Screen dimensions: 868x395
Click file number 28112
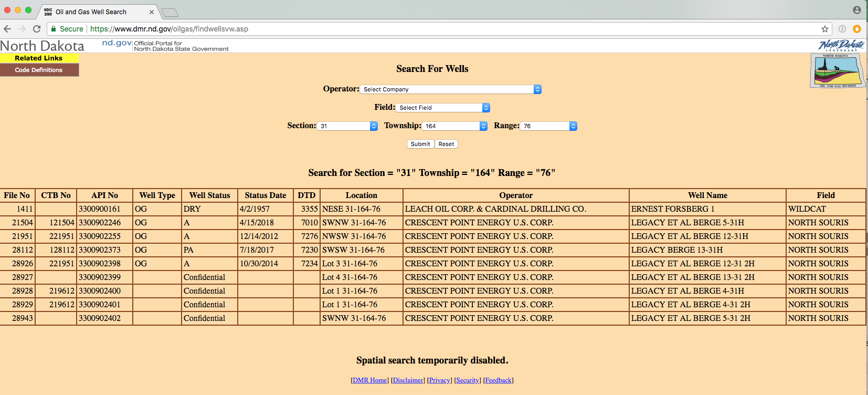coord(23,250)
